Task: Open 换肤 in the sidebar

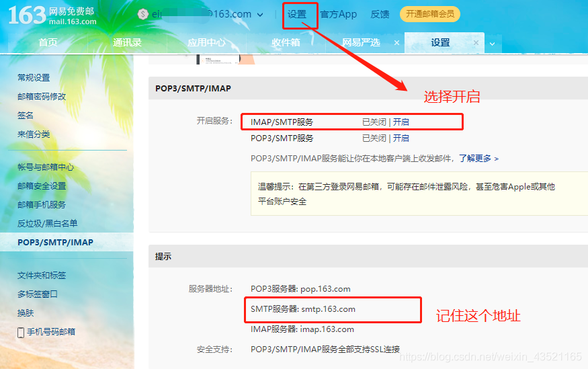Action: [26, 313]
